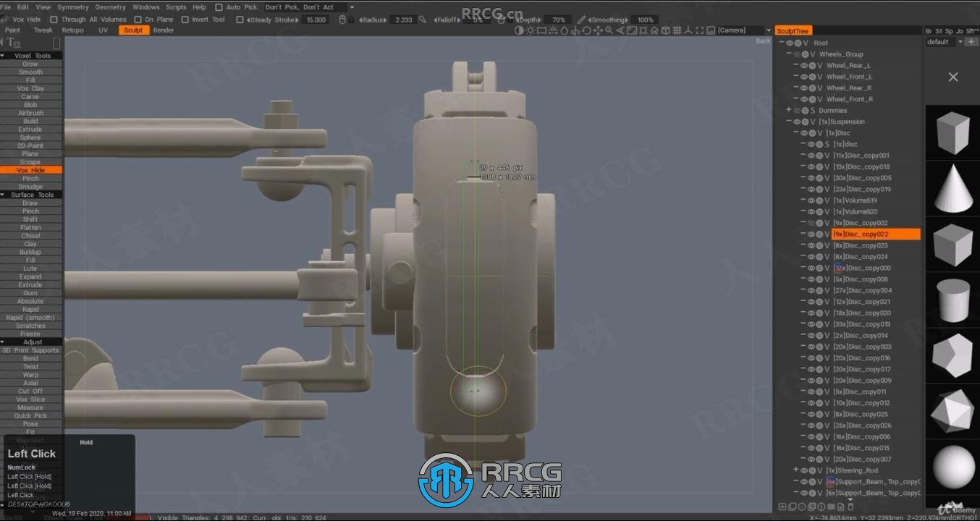The width and height of the screenshot is (980, 521).
Task: Pick the Smudge tool
Action: tap(30, 187)
